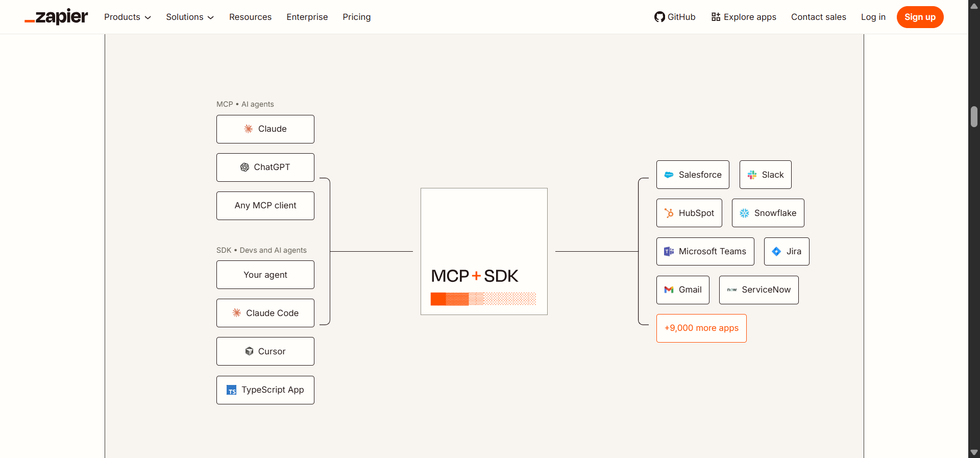This screenshot has height=458, width=980.
Task: Open the Enterprise menu item
Action: [307, 17]
